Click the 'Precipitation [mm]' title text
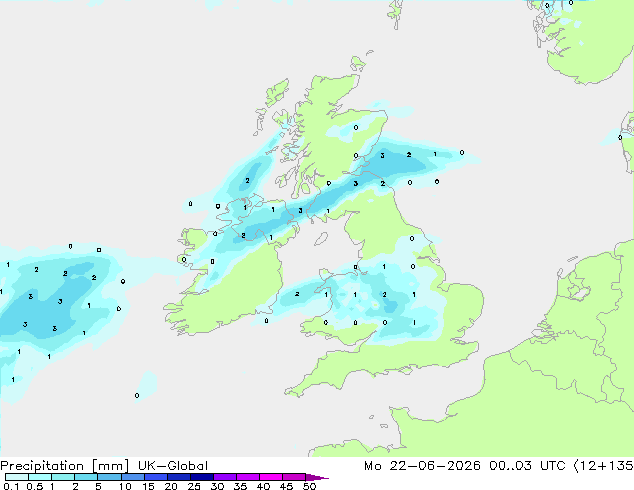 tap(65, 466)
